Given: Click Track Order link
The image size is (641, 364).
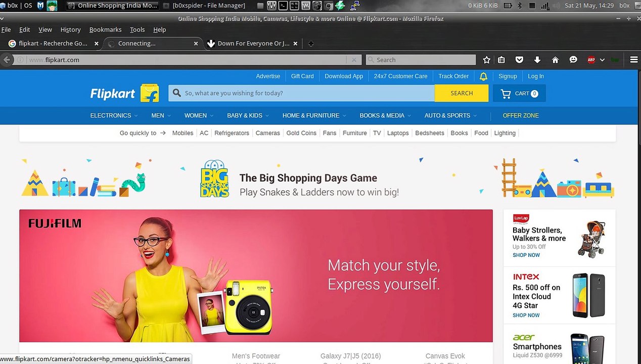Looking at the screenshot, I should coord(453,76).
